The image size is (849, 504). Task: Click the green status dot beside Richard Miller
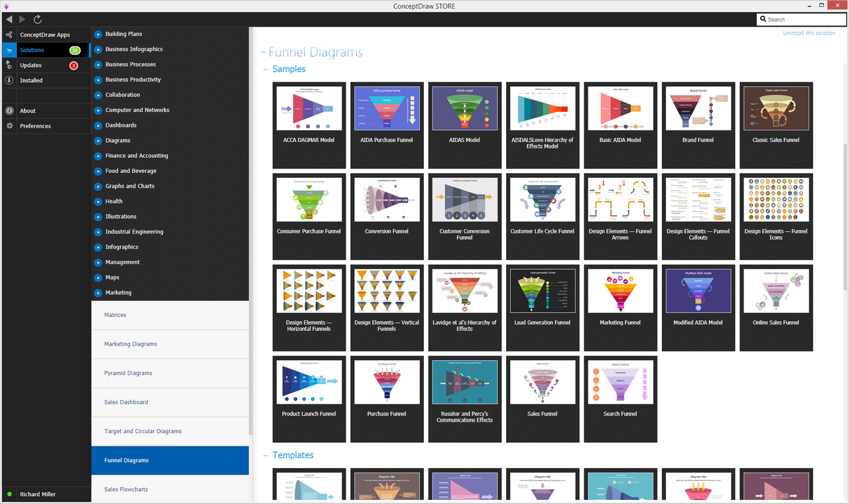(9, 494)
